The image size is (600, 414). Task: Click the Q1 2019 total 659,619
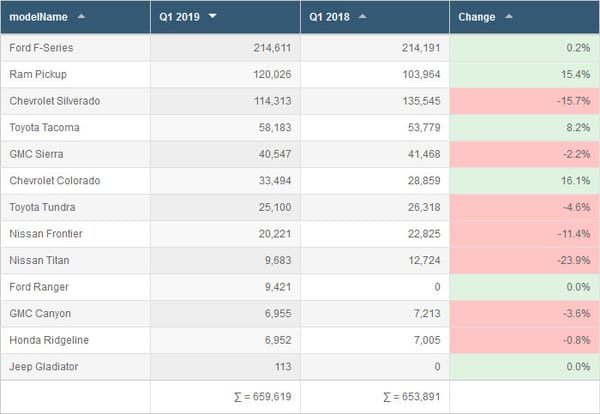(x=263, y=397)
